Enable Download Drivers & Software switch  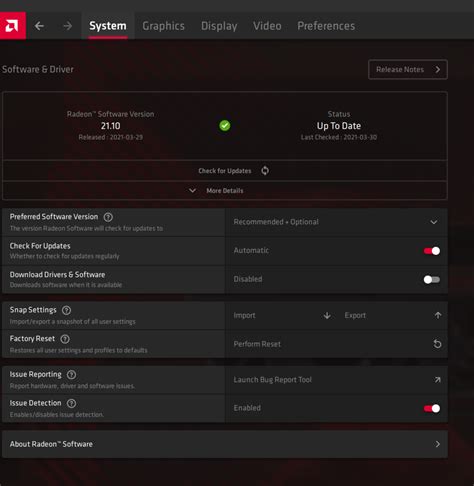coord(432,279)
